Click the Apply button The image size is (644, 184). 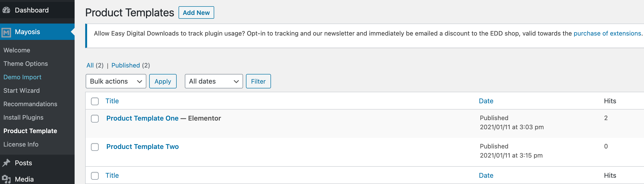coord(163,81)
